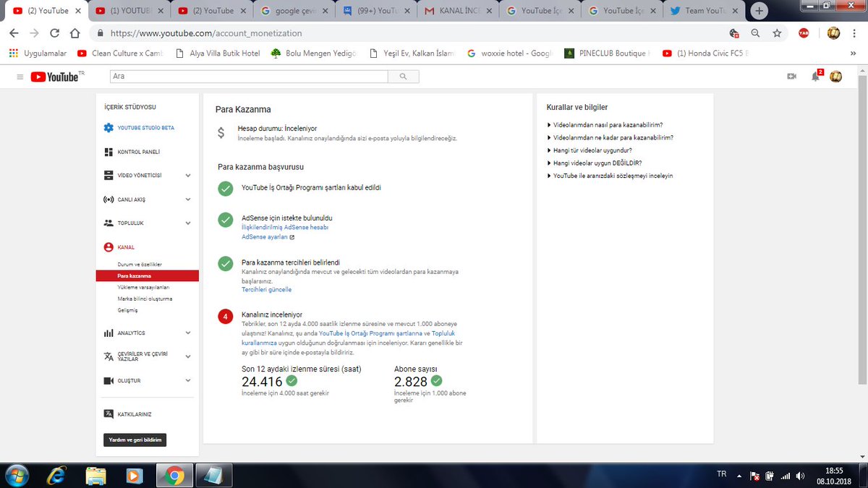Click the search magnifier button
868x488 pixels.
404,76
